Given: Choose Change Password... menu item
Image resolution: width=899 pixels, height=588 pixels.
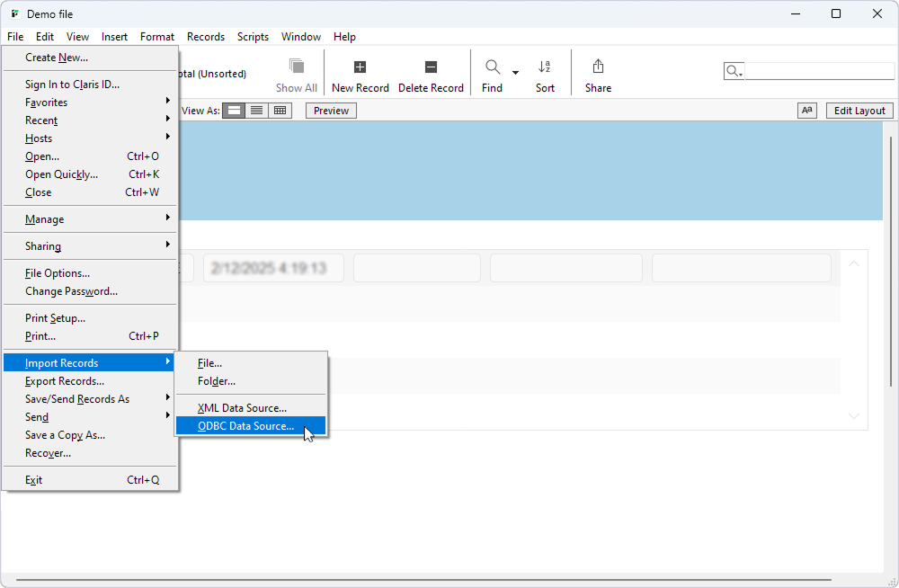Looking at the screenshot, I should (x=89, y=290).
